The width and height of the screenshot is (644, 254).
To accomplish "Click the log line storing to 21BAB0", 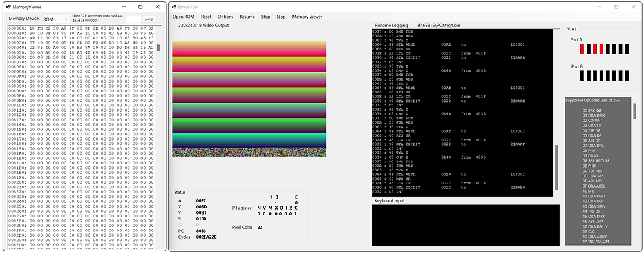I will 448,188.
